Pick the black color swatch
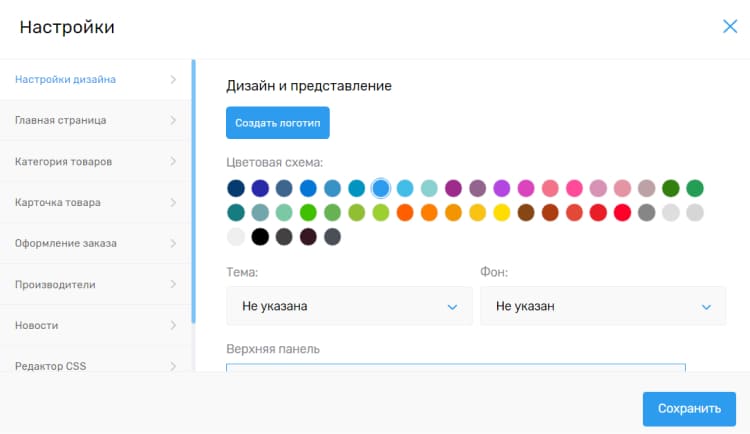Viewport: 750px width, 434px height. 260,237
